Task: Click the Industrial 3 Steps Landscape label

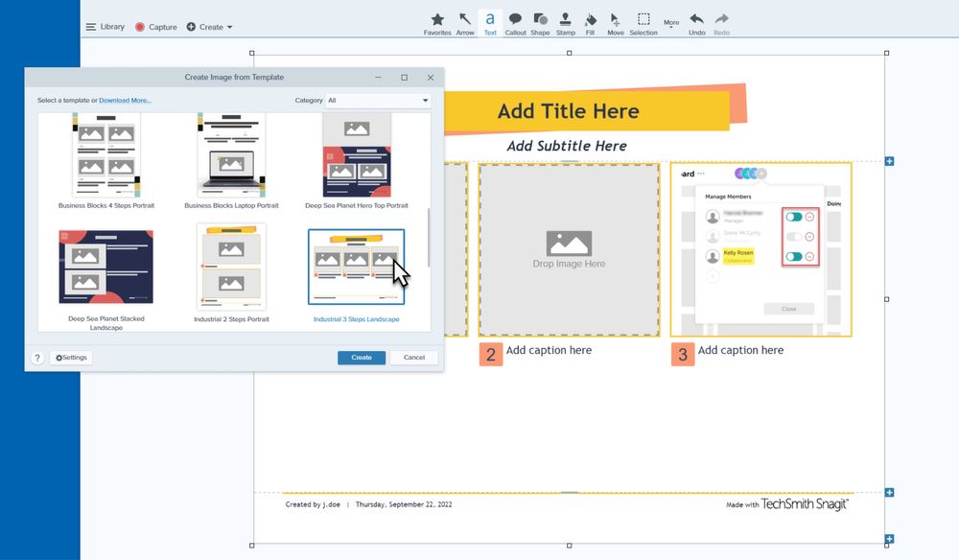Action: [x=357, y=319]
